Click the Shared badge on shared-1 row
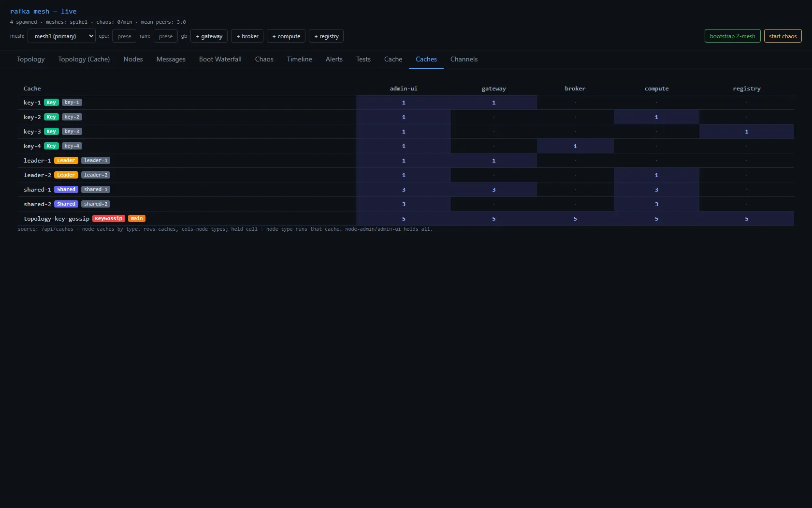 pyautogui.click(x=66, y=190)
